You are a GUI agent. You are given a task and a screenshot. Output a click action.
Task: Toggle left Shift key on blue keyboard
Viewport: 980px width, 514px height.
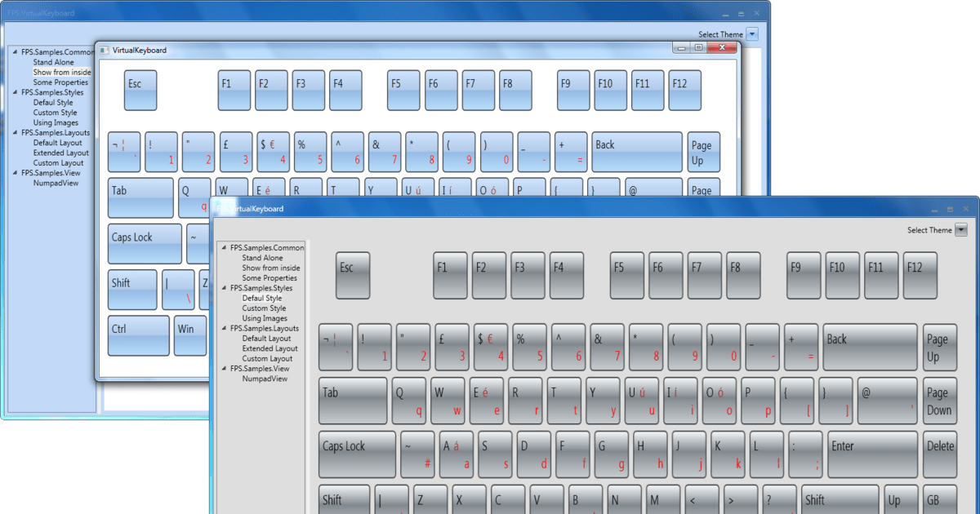pos(133,290)
